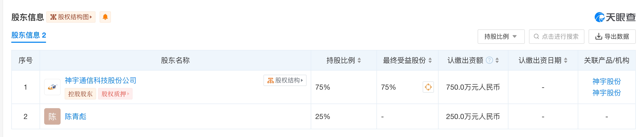
Task: Open 神宇通信科技股份公司 company link
Action: pyautogui.click(x=100, y=81)
